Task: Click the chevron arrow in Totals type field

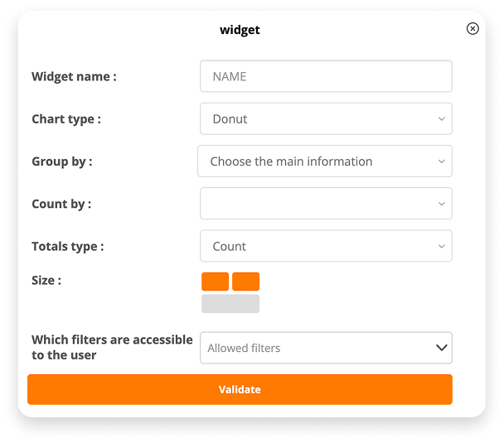Action: 442,246
